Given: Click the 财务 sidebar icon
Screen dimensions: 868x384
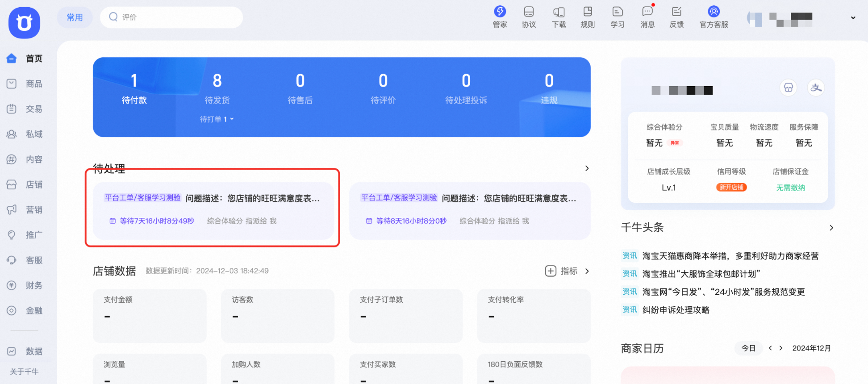Looking at the screenshot, I should pos(12,285).
